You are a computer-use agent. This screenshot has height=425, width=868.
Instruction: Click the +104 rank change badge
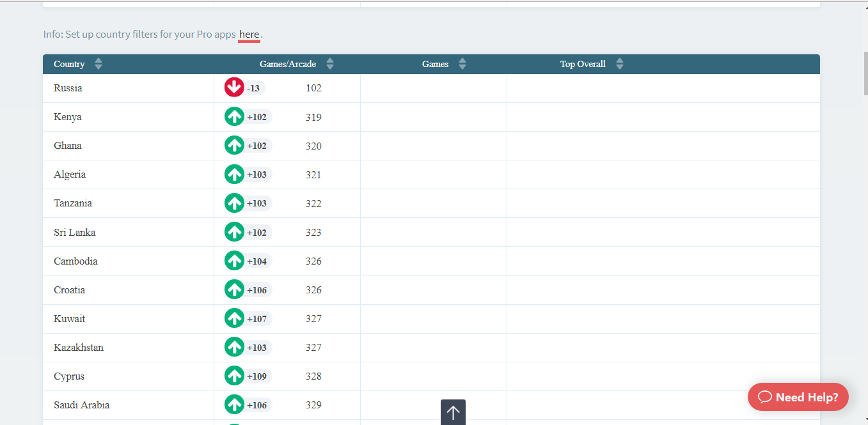pyautogui.click(x=257, y=261)
